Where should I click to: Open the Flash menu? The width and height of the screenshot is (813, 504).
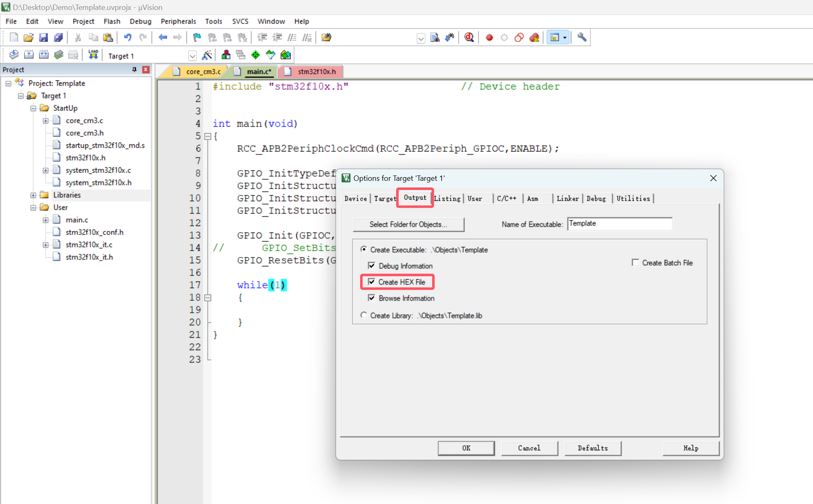pyautogui.click(x=112, y=21)
